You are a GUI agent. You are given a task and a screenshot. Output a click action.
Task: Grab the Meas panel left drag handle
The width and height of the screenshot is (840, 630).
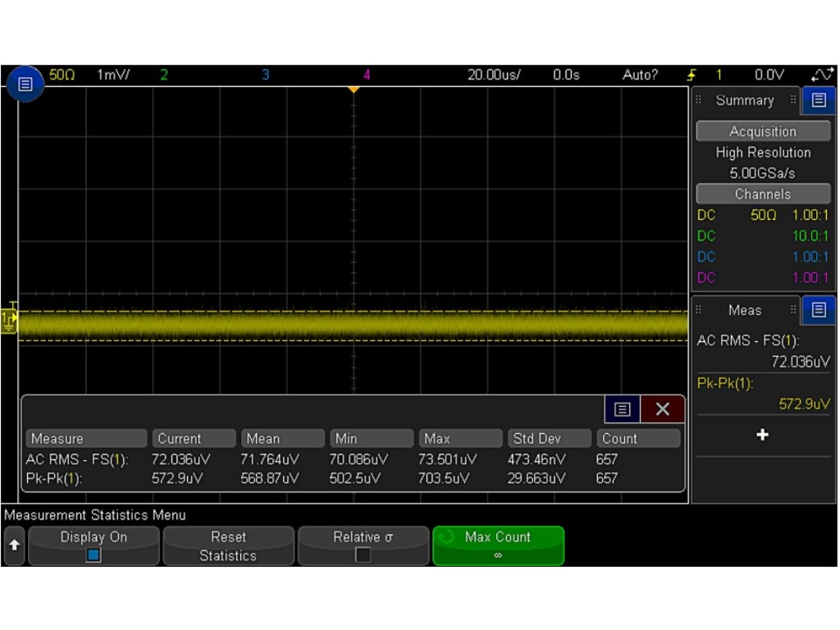(x=698, y=309)
